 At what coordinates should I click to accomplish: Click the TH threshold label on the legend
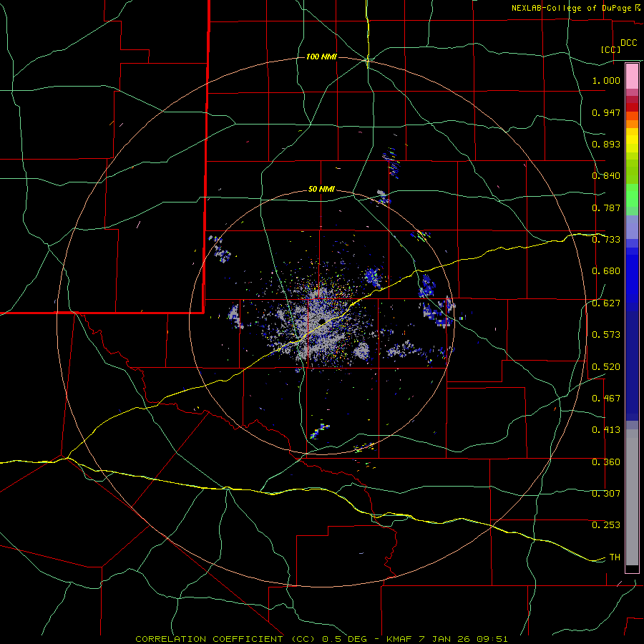[x=615, y=557]
